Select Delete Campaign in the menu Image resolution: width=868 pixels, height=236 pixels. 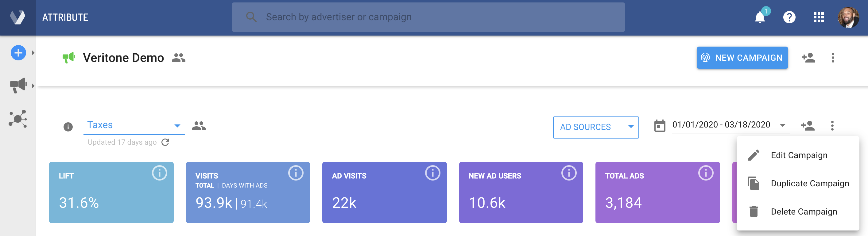(x=804, y=212)
